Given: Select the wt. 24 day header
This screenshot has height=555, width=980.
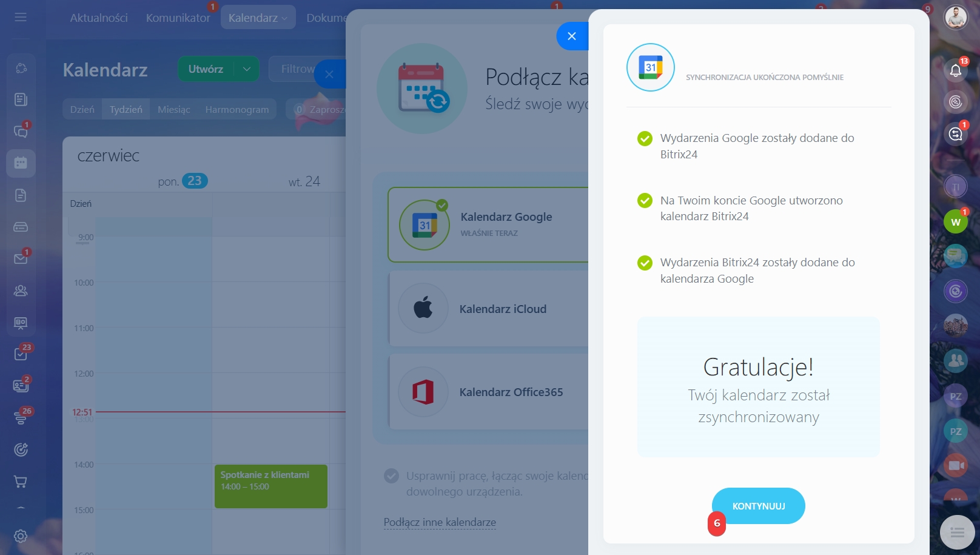Looking at the screenshot, I should coord(304,181).
